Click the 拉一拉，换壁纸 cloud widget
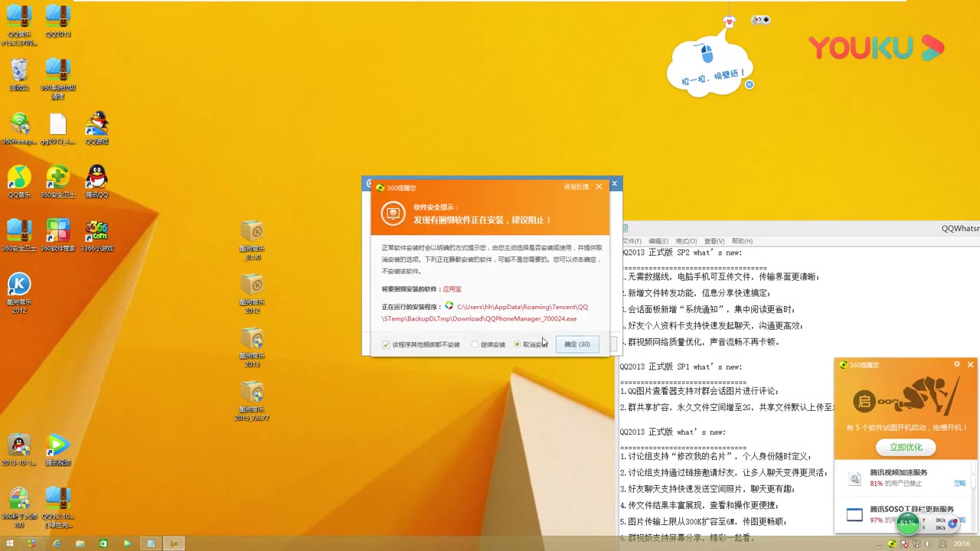 710,65
